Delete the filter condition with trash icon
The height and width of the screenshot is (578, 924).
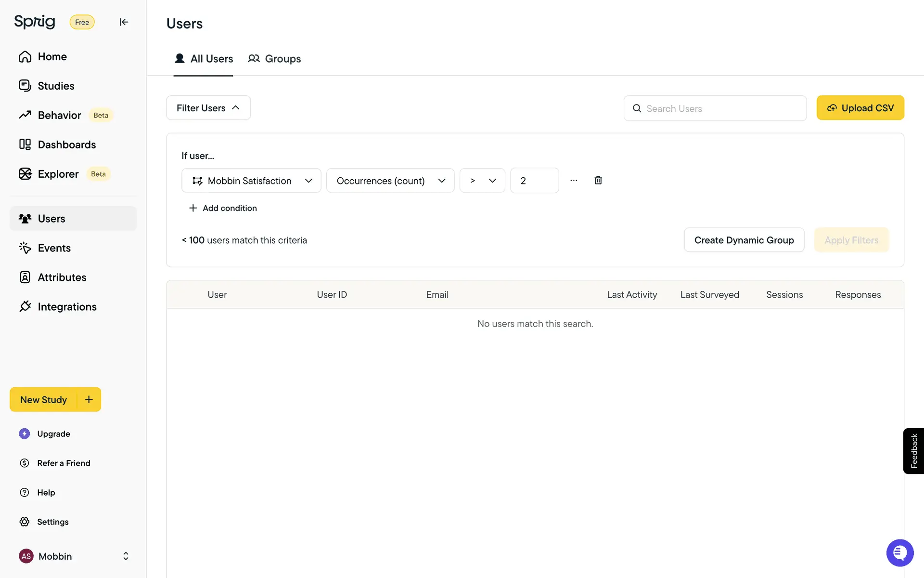click(x=598, y=180)
